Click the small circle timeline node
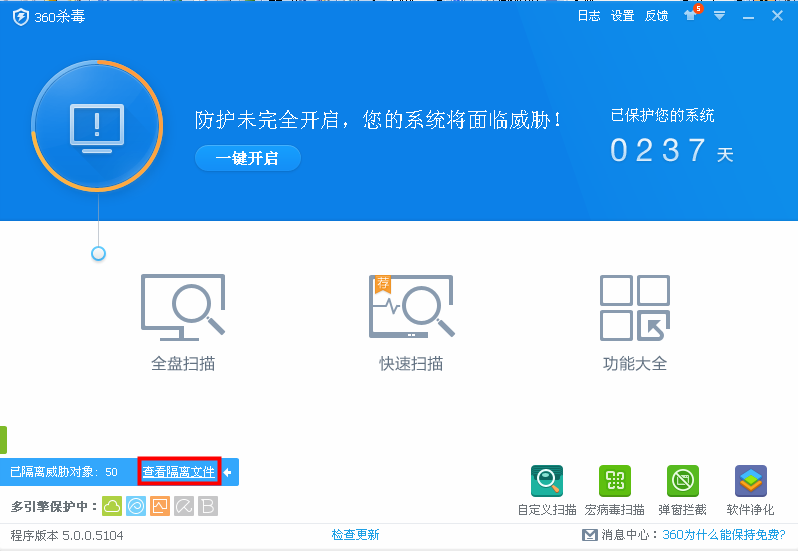Viewport: 798px width, 551px height. click(x=98, y=253)
